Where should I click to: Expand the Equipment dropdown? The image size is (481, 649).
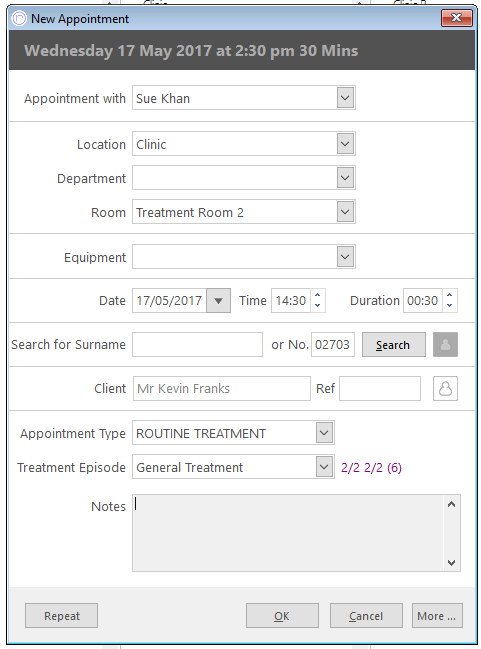click(x=345, y=257)
